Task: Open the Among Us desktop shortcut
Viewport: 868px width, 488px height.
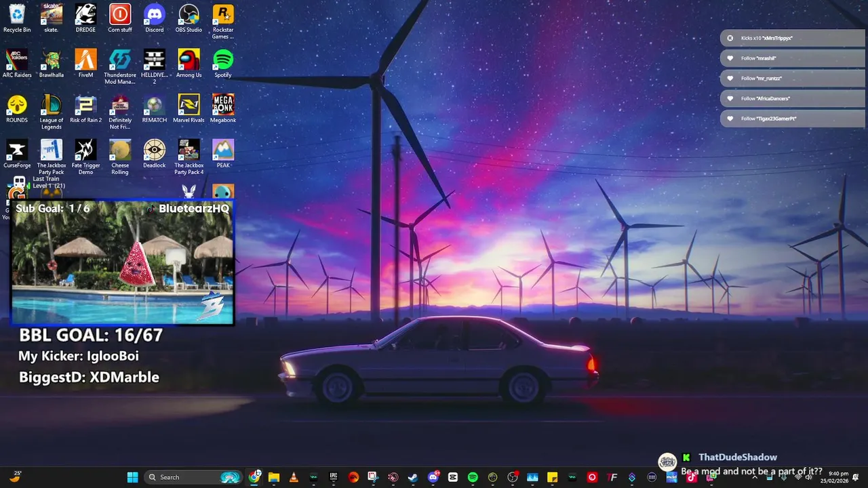Action: (x=189, y=64)
